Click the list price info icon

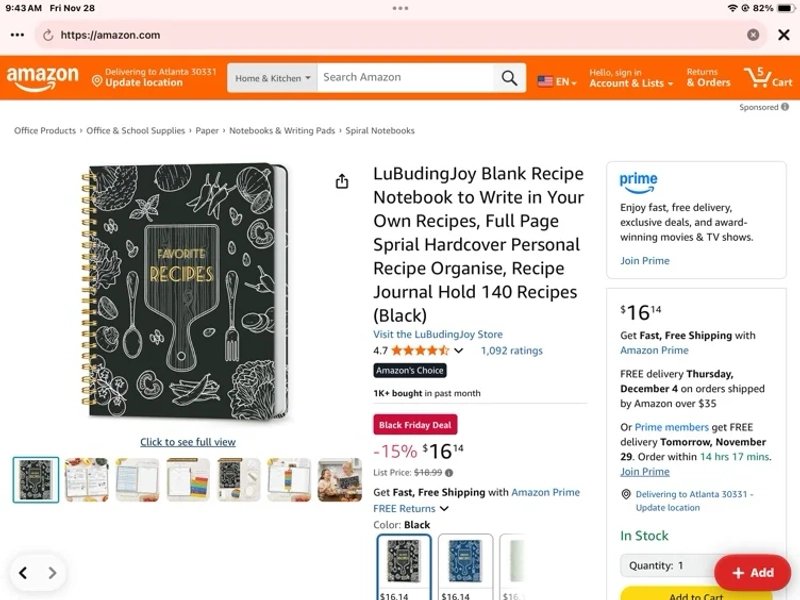pyautogui.click(x=449, y=473)
